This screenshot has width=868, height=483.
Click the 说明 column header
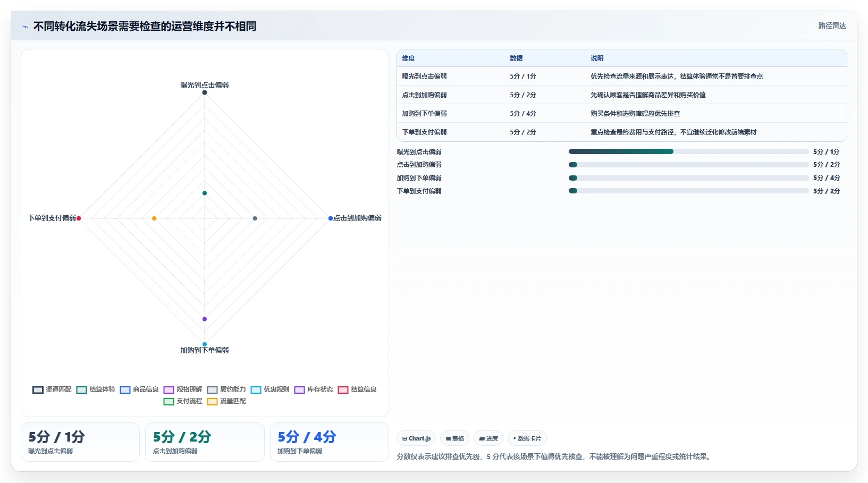click(x=597, y=58)
